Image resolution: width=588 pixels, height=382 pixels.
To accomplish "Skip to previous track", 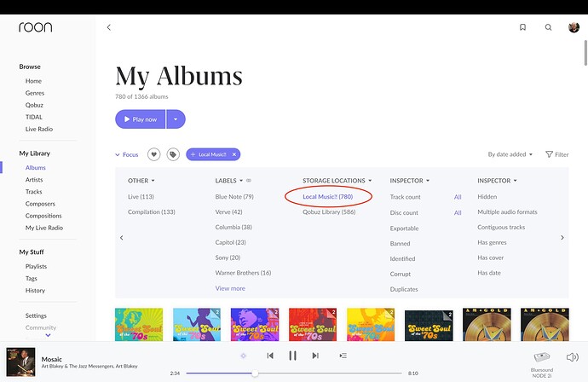I will point(270,356).
